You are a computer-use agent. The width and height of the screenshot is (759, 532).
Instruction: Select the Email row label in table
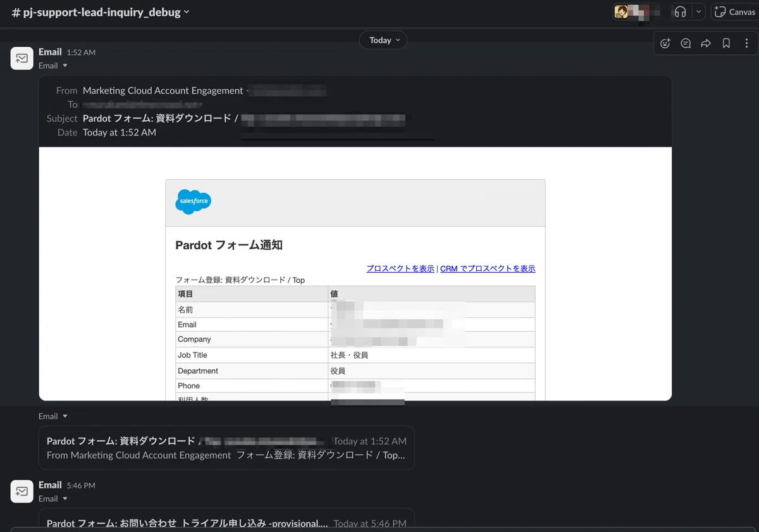(x=187, y=325)
